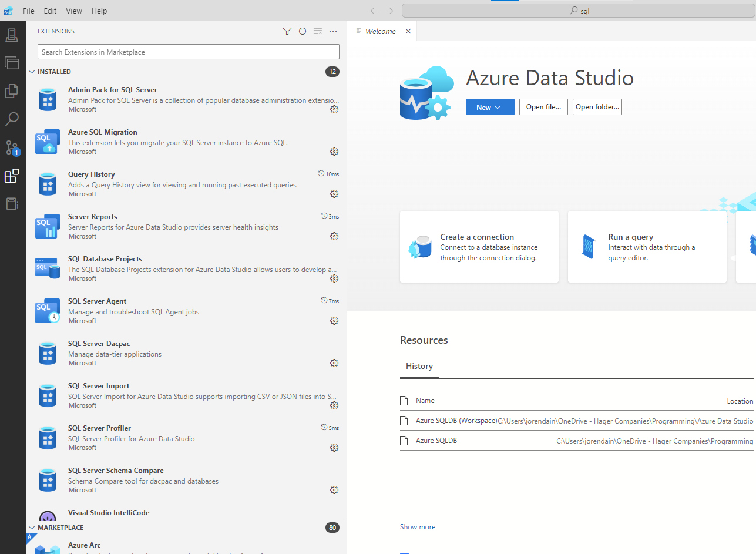Click the installed count badge 12
The image size is (756, 554).
332,72
